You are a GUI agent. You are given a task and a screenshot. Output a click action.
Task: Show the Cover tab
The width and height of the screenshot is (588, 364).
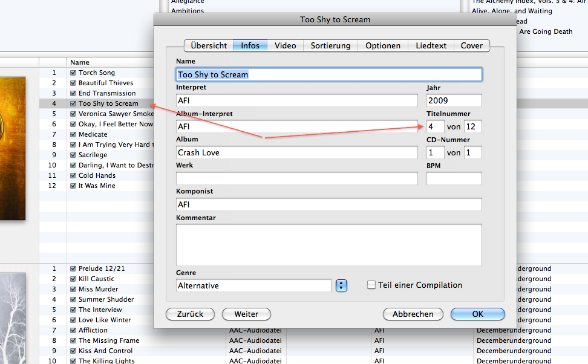pyautogui.click(x=472, y=46)
